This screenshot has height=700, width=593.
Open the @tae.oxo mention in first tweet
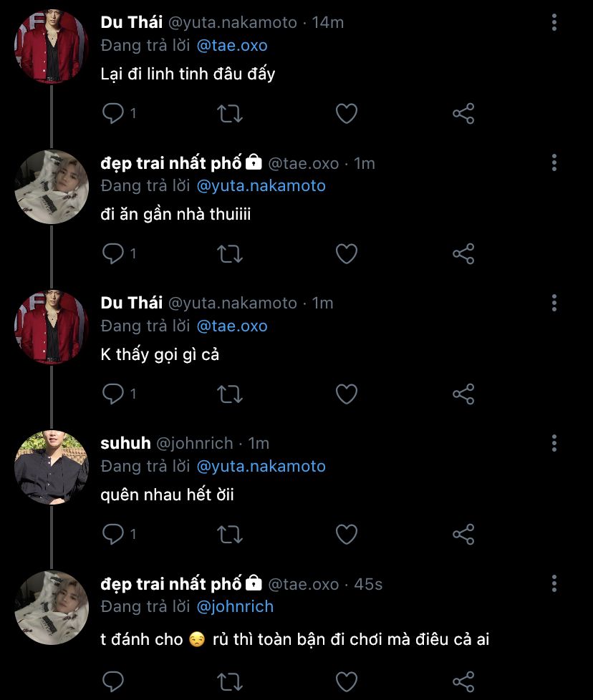click(x=231, y=45)
